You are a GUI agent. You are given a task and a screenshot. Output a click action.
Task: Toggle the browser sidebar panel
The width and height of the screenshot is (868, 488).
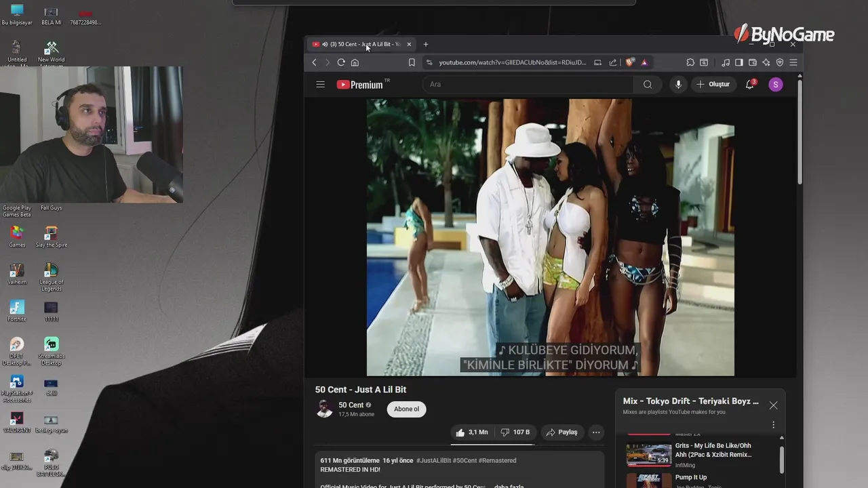click(x=739, y=62)
